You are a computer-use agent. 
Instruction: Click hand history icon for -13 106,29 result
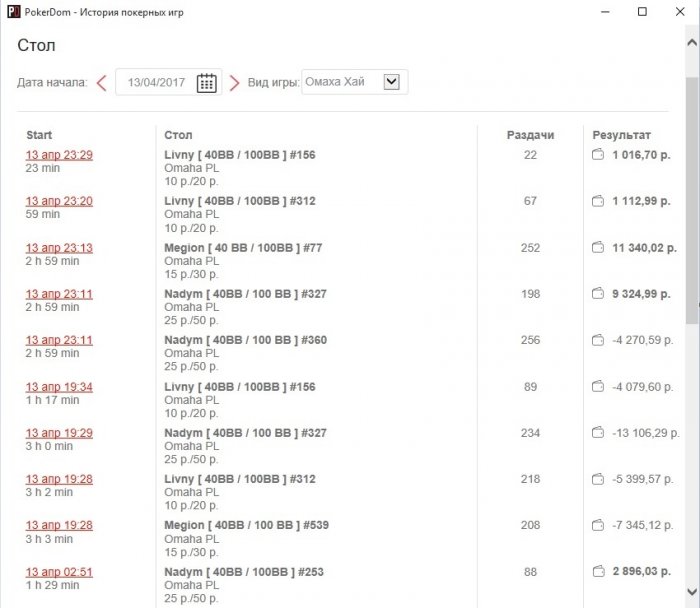(599, 433)
